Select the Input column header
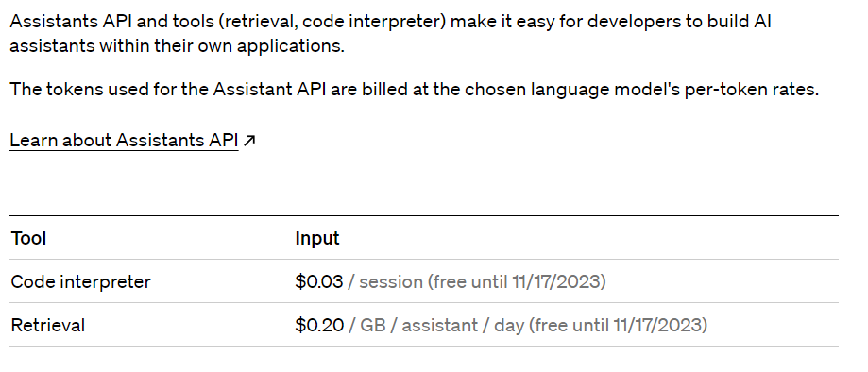The width and height of the screenshot is (868, 372). click(x=317, y=238)
